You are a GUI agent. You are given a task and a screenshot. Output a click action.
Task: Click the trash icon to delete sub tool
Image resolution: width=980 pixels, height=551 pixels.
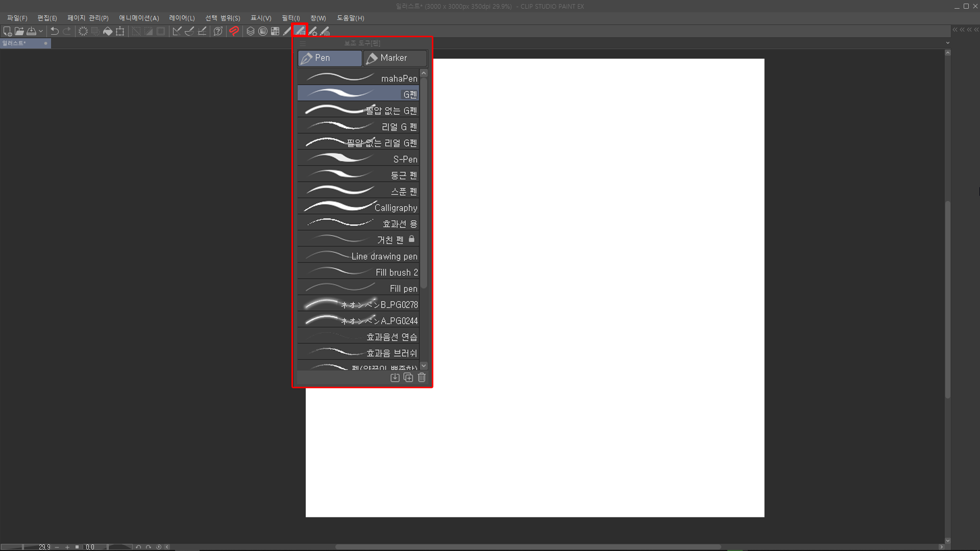[x=422, y=378]
